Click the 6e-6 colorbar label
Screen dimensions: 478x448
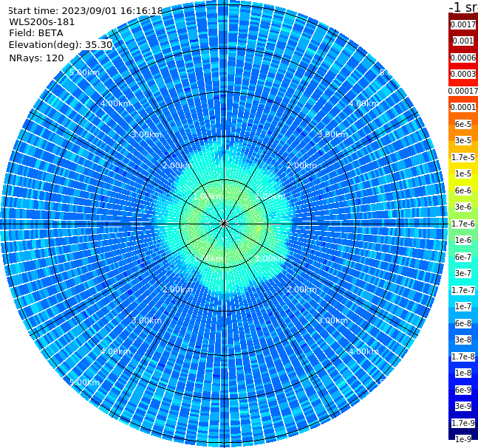pos(463,190)
